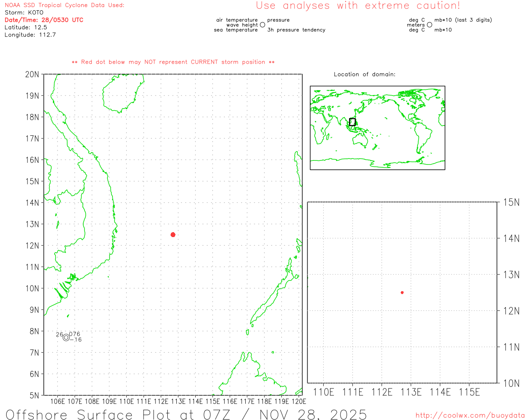Click the '8N' latitude label
Screen dimensions: 525x420
click(x=34, y=331)
